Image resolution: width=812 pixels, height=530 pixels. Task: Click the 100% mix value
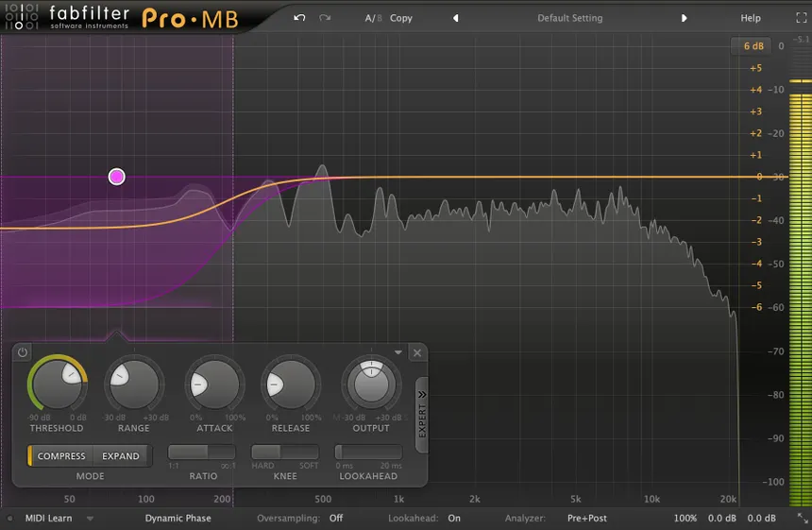685,518
